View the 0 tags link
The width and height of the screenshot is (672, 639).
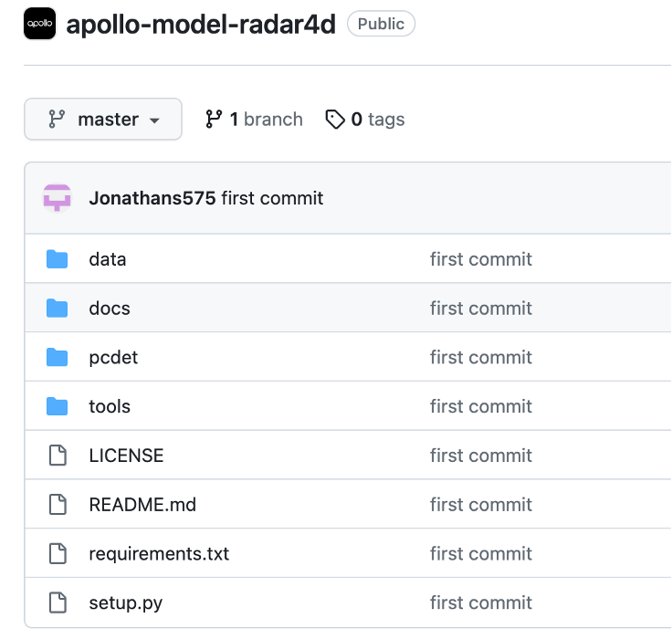coord(365,120)
